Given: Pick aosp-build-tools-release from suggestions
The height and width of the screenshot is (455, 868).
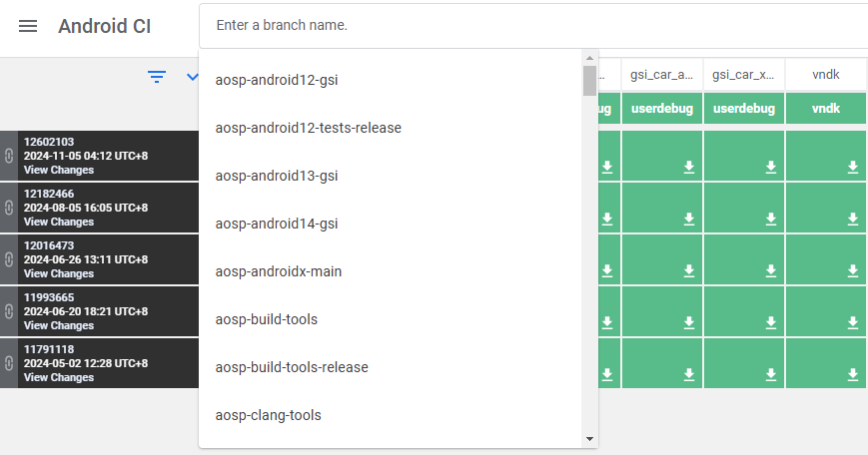Looking at the screenshot, I should (x=292, y=367).
